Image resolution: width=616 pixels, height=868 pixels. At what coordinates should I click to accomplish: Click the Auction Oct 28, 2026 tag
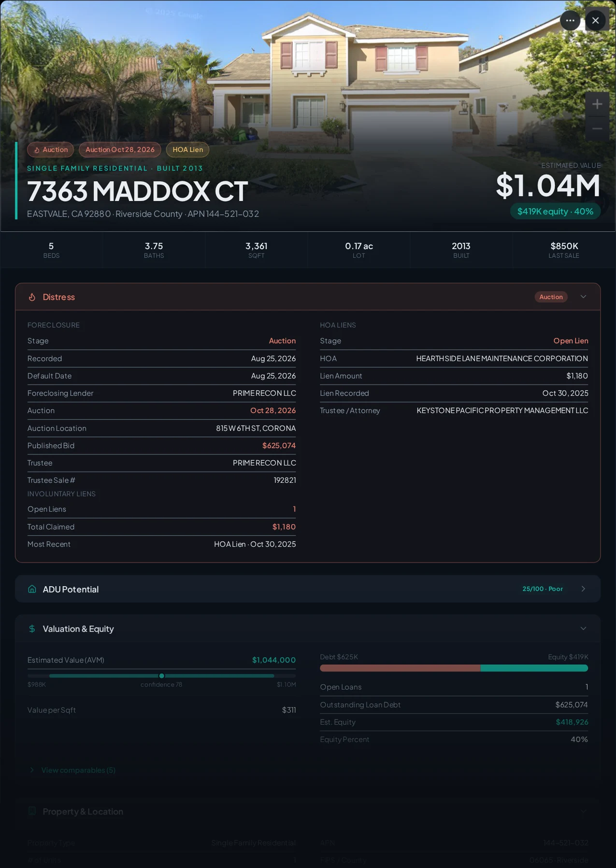pos(120,150)
